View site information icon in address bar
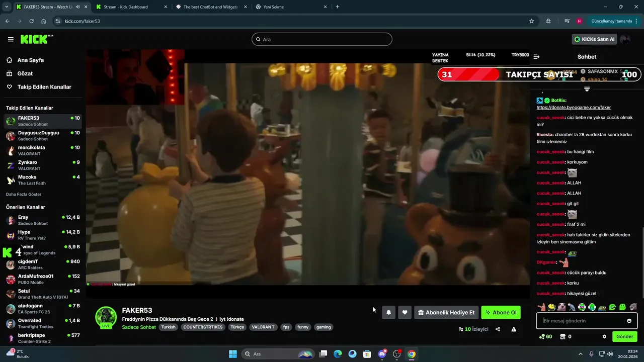 58,21
